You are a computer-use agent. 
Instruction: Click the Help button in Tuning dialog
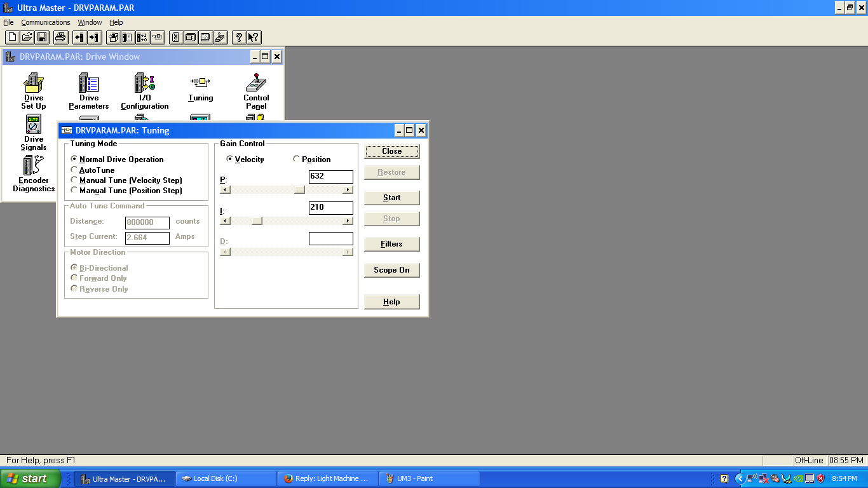tap(392, 302)
